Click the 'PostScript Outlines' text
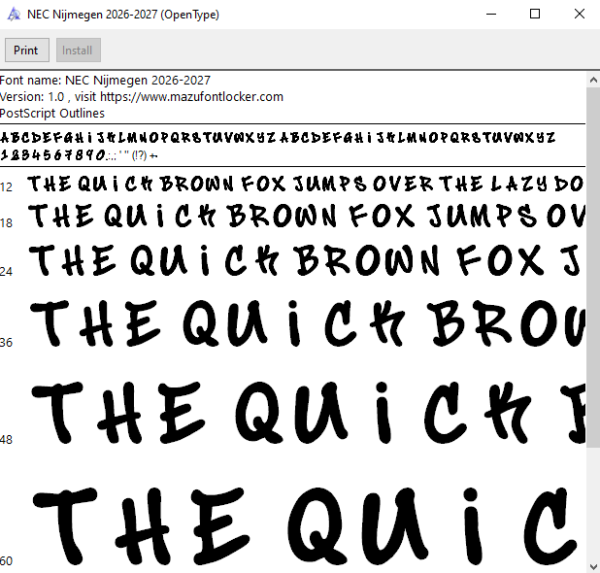The image size is (600, 573). tap(52, 114)
